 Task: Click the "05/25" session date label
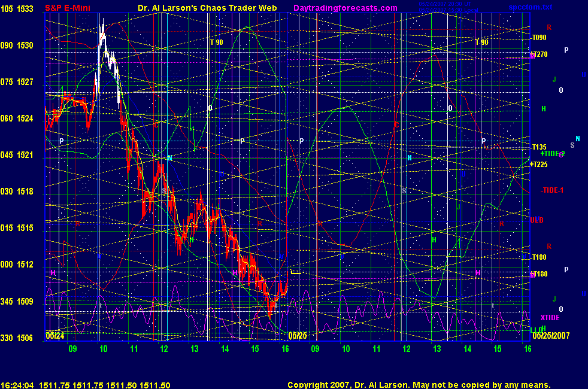point(298,335)
